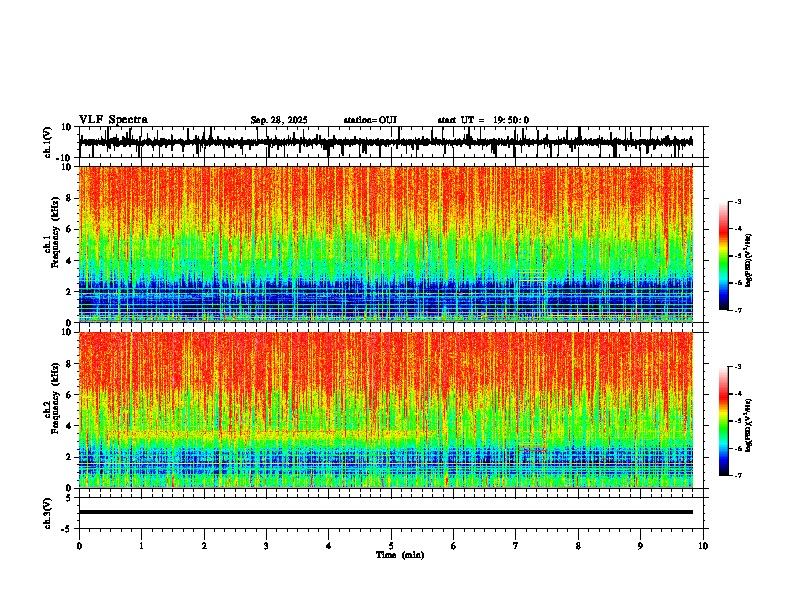Click the "ch.3(V)" axis label
The width and height of the screenshot is (792, 612).
[x=48, y=513]
